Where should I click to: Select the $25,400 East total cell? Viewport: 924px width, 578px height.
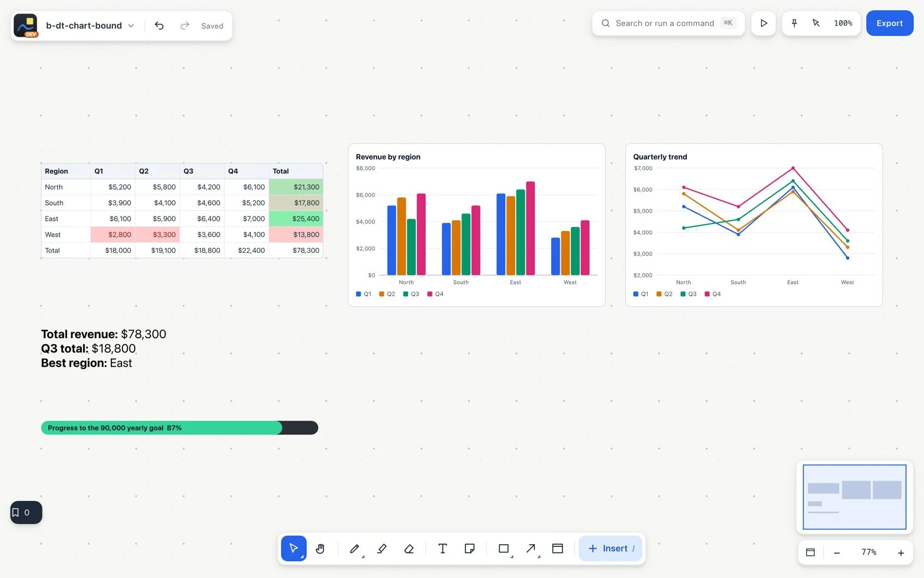[296, 219]
